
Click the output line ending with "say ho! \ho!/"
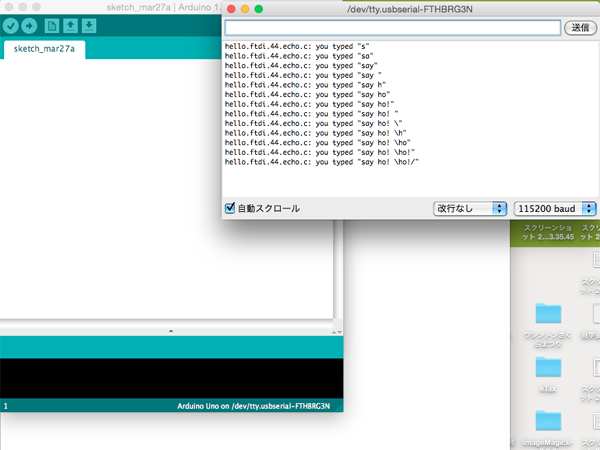click(x=322, y=162)
